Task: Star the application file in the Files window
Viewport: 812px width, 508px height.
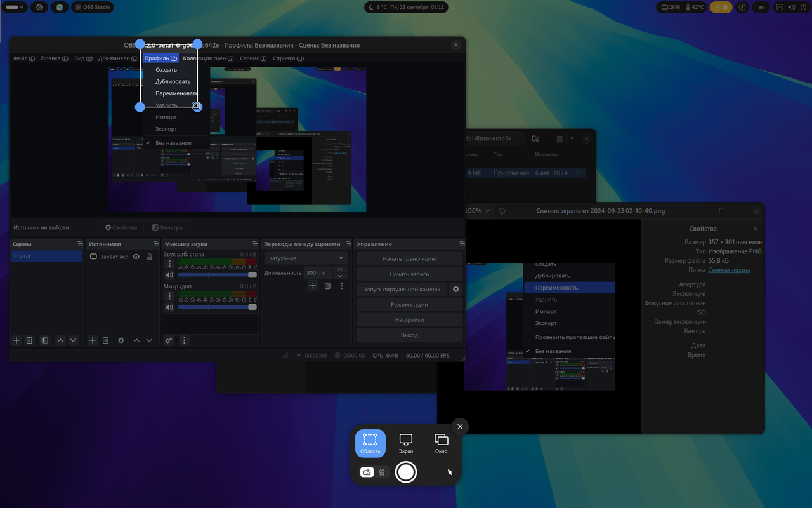Action: click(579, 173)
